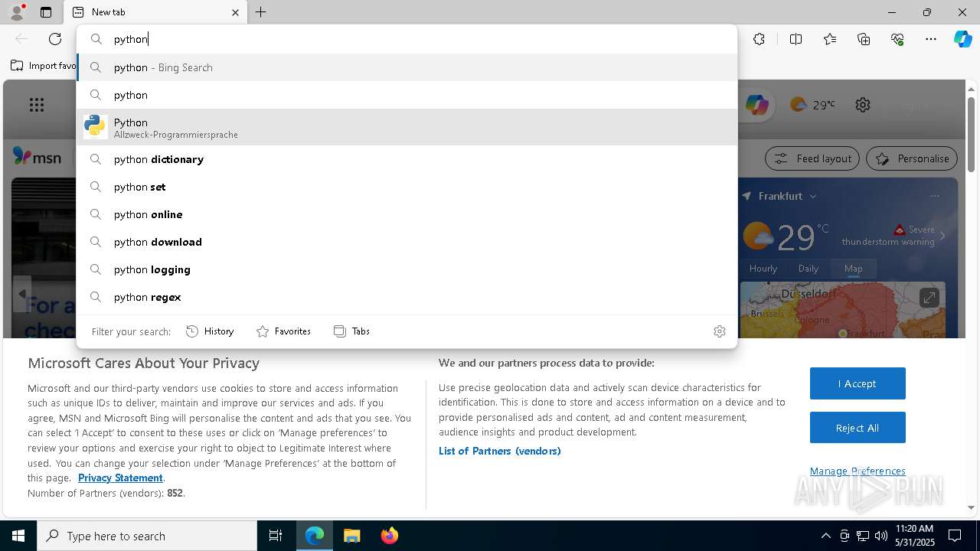Click the msn logo
The image size is (980, 551).
point(37,157)
